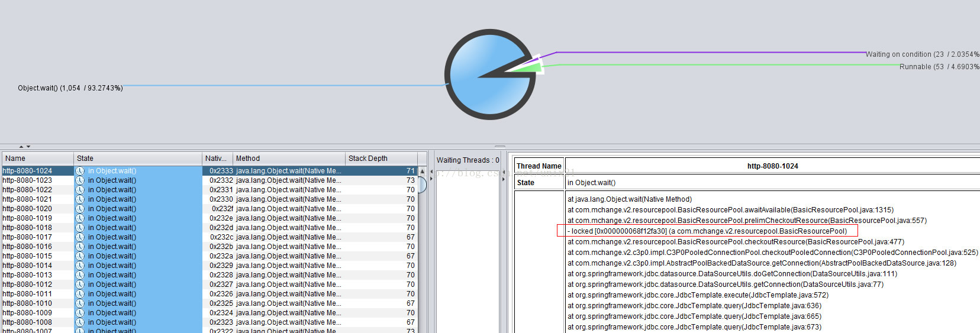980x333 pixels.
Task: Click the thread table scroll up arrow
Action: pos(422,171)
